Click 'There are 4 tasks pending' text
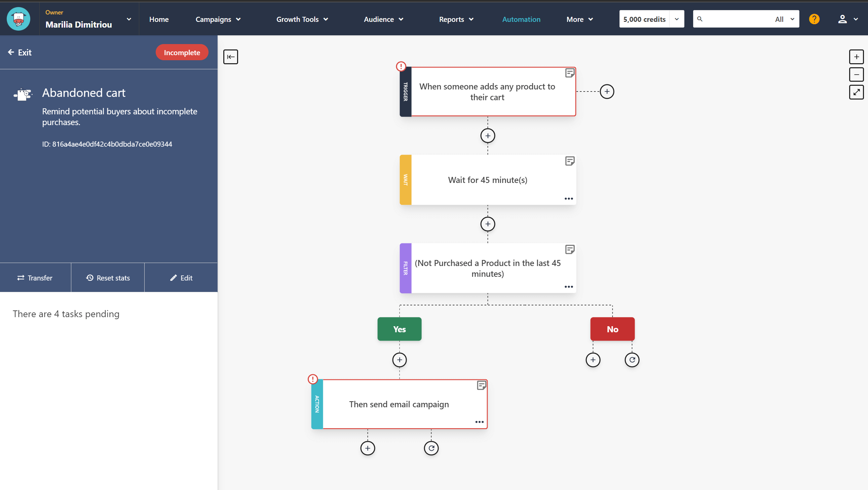This screenshot has width=868, height=490. point(66,314)
